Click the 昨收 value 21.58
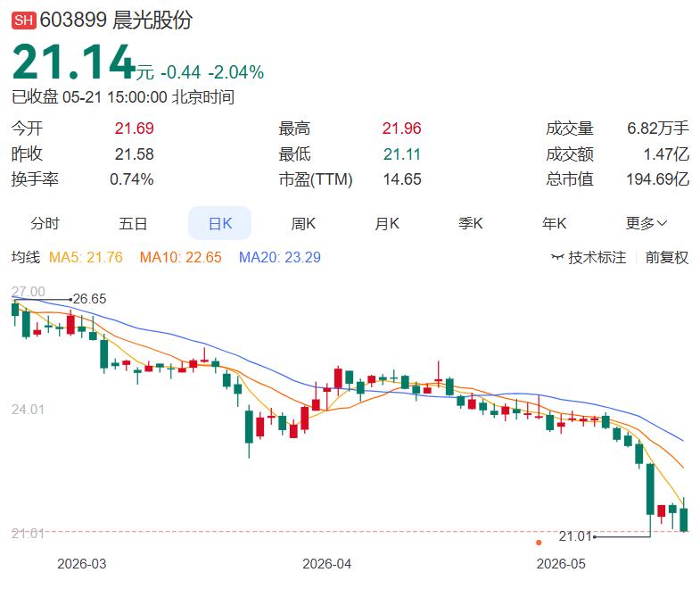The image size is (700, 589). (x=134, y=154)
